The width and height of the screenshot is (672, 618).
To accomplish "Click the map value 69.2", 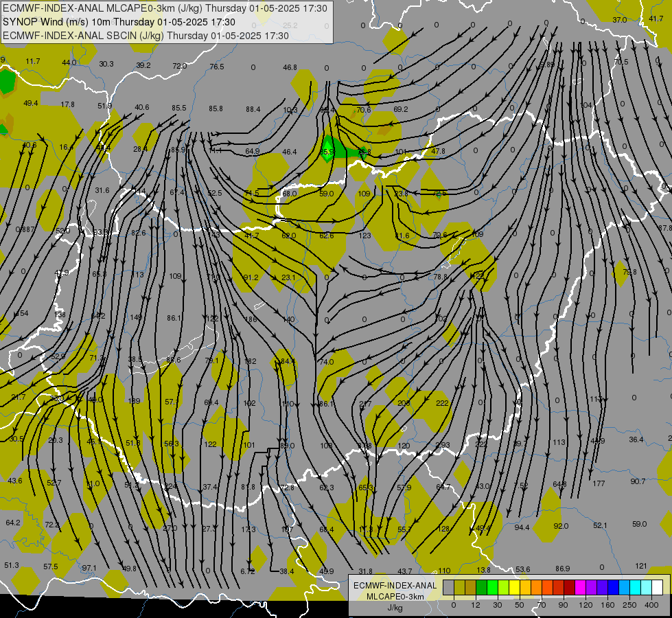I will (400, 109).
